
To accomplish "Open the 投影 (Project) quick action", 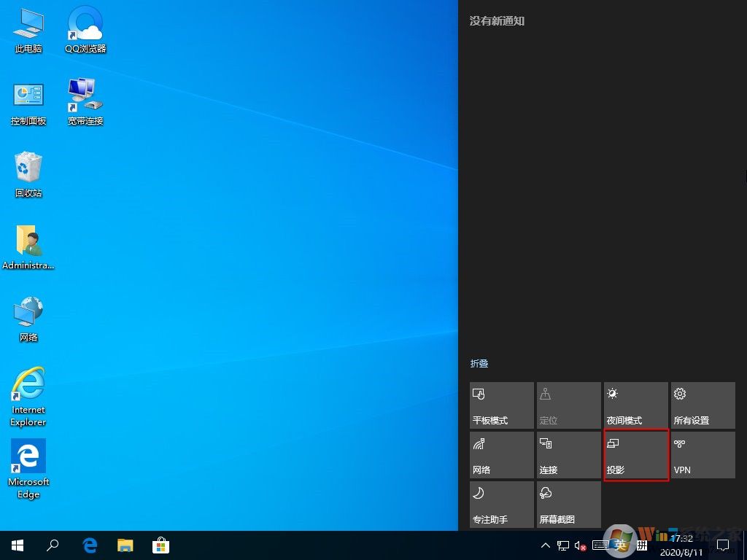I will [635, 455].
